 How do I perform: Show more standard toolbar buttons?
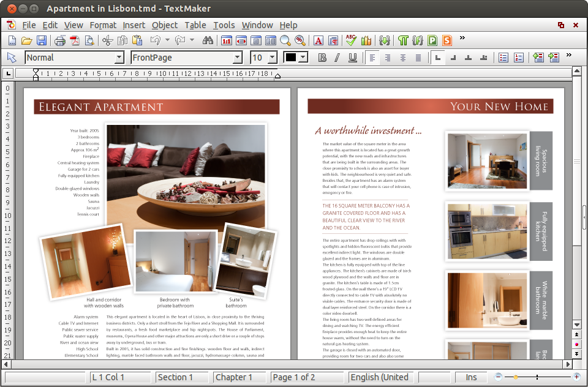462,37
